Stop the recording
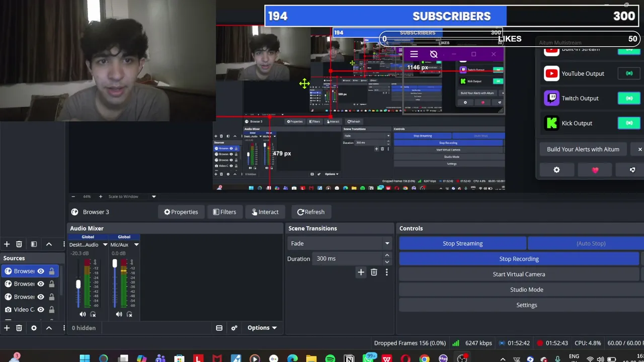Image resolution: width=644 pixels, height=362 pixels. coord(519,259)
